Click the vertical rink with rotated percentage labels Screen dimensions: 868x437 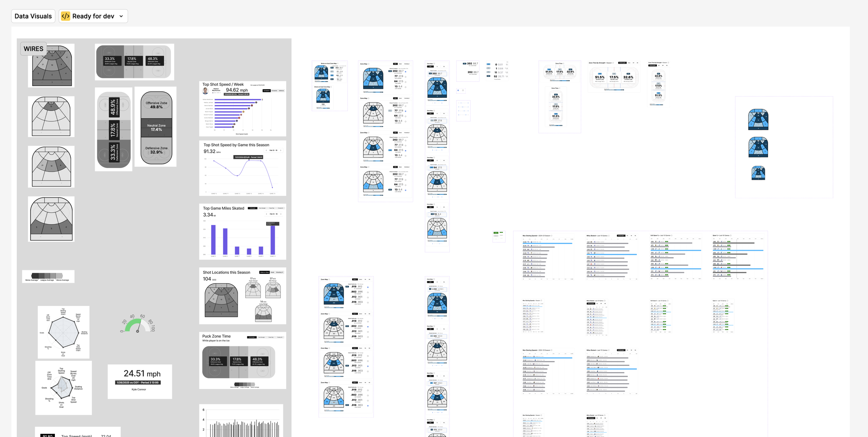114,129
